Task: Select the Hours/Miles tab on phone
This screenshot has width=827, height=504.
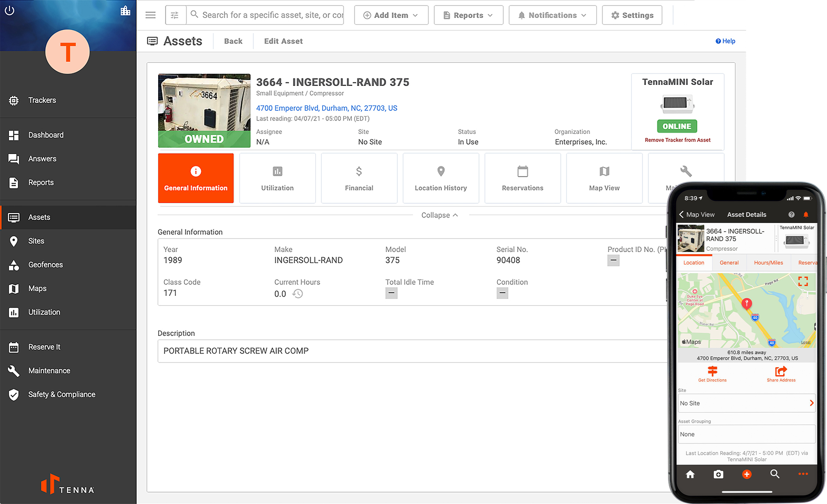Action: pos(768,263)
